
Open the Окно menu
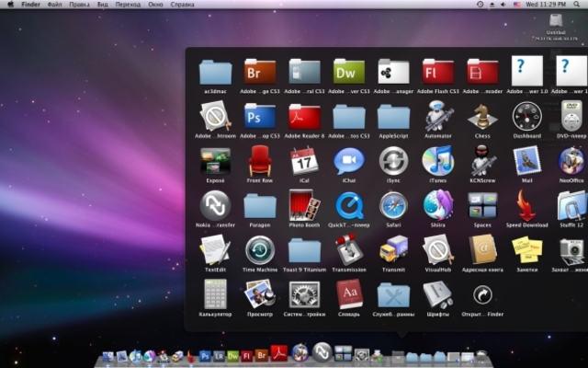pyautogui.click(x=155, y=5)
